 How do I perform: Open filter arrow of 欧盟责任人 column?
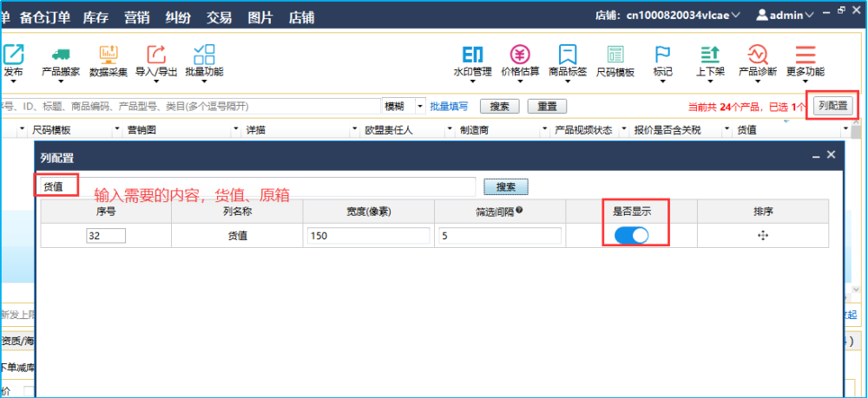point(450,130)
